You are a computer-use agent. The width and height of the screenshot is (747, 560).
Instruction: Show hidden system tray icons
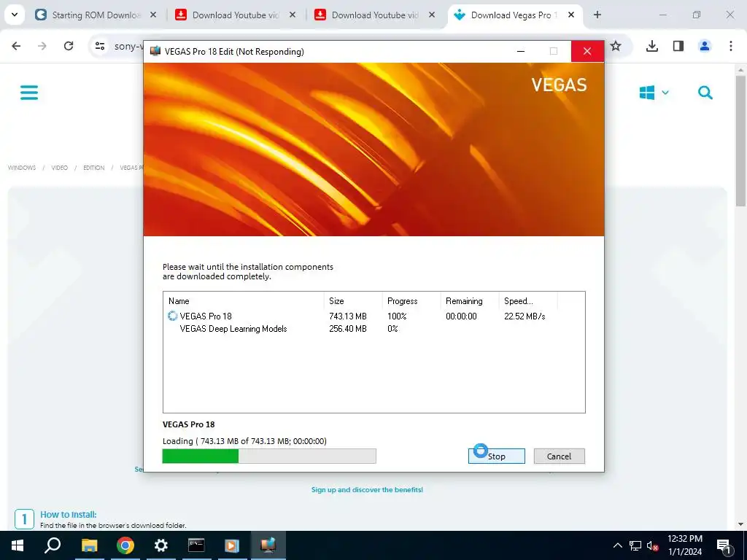(x=617, y=545)
